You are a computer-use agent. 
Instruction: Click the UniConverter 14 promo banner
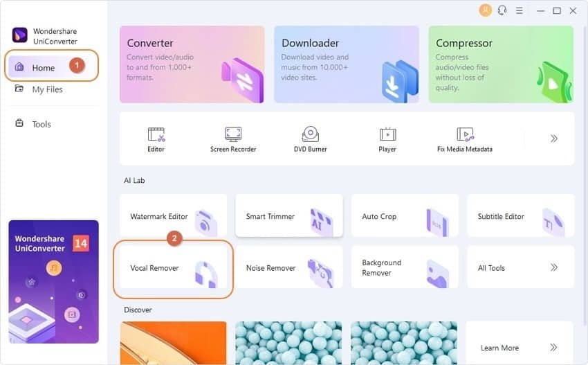[54, 282]
